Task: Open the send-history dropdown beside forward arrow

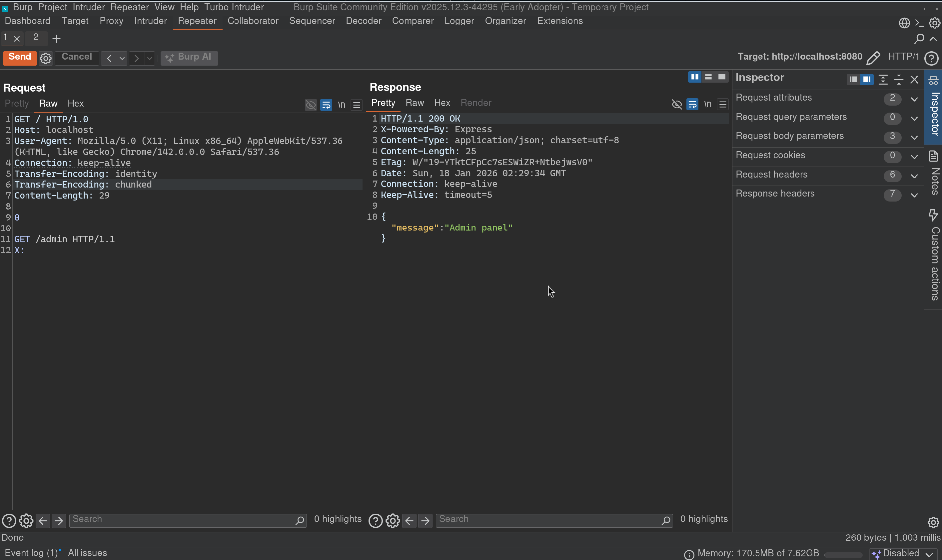Action: pos(150,58)
